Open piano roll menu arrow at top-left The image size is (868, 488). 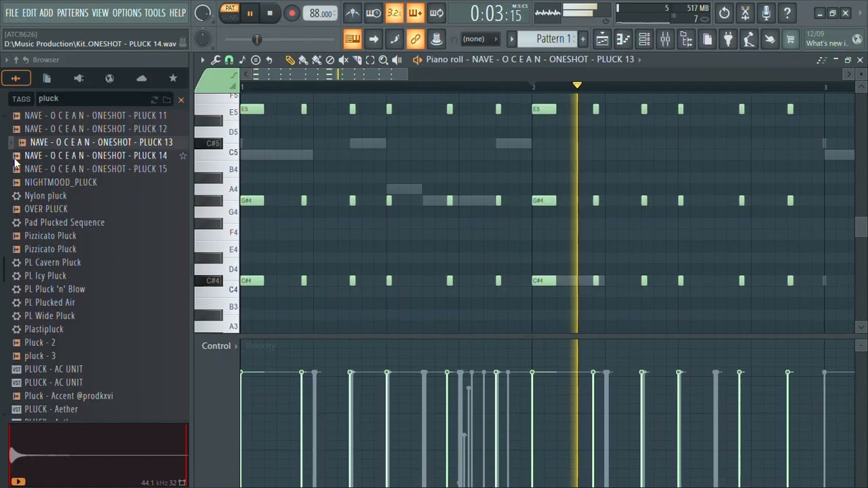pos(202,60)
